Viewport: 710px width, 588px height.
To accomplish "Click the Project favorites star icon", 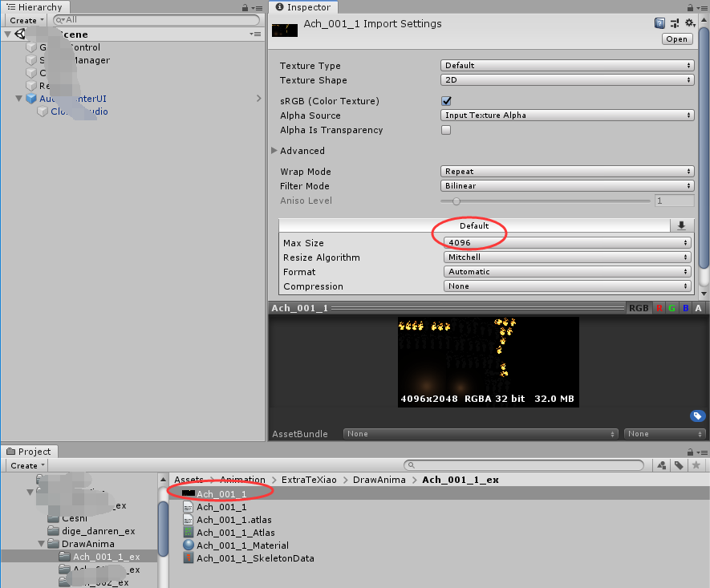I will [x=696, y=465].
